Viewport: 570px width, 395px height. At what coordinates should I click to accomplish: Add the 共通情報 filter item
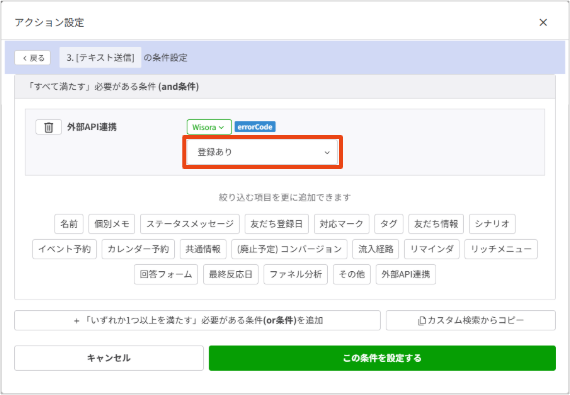[203, 249]
